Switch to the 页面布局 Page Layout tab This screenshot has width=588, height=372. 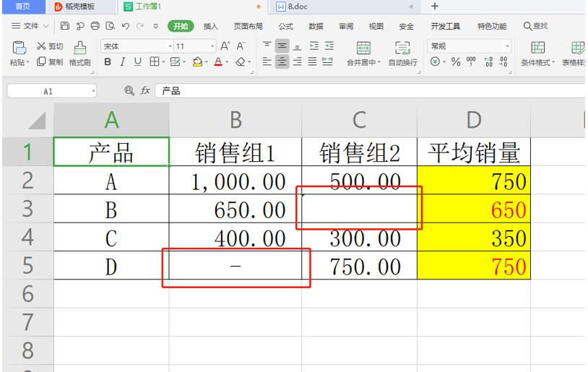point(248,26)
